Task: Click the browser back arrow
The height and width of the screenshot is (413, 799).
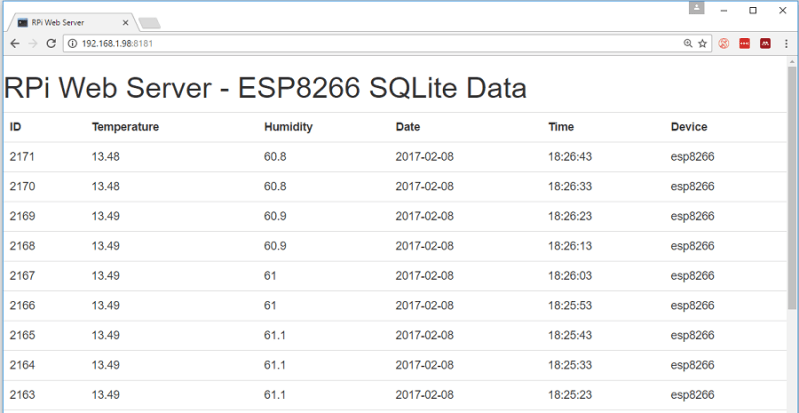Action: click(x=14, y=44)
